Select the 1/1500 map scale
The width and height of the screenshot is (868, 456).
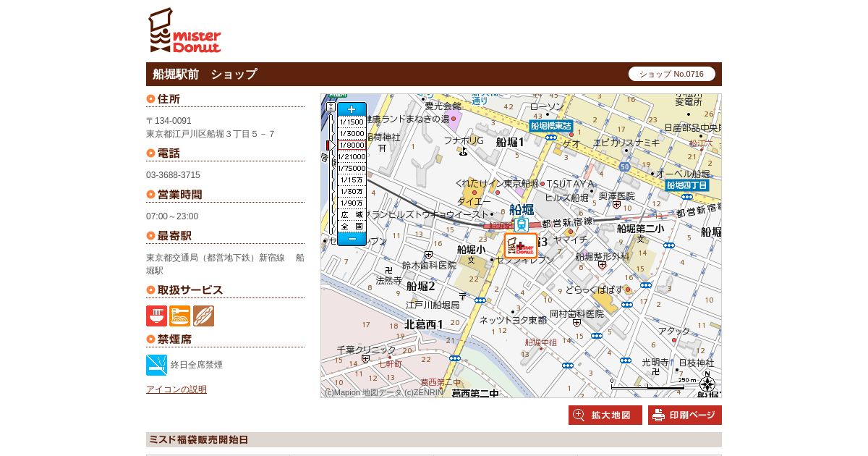point(352,122)
